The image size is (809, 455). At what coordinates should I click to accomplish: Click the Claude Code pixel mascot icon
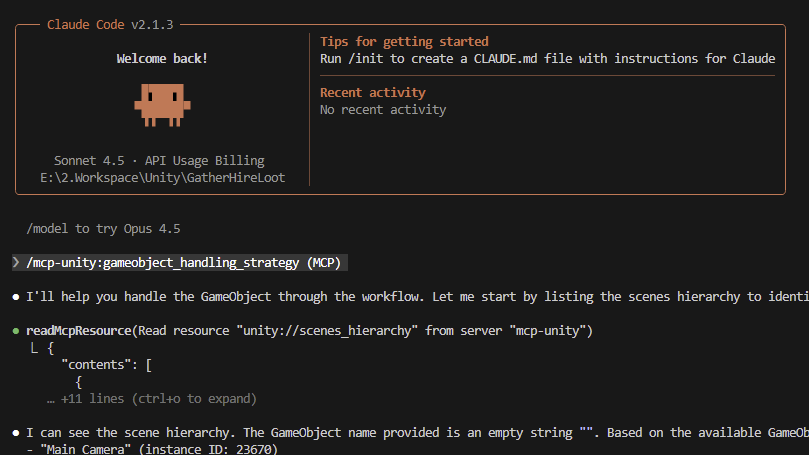162,105
